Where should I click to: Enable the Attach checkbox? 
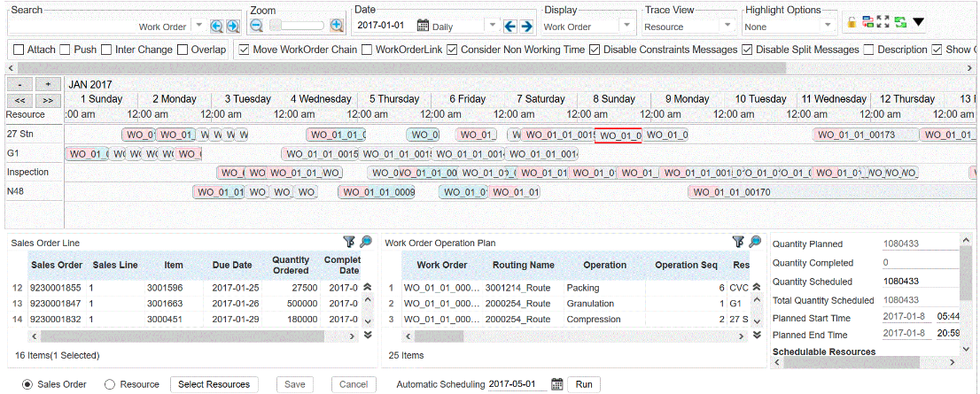point(19,50)
